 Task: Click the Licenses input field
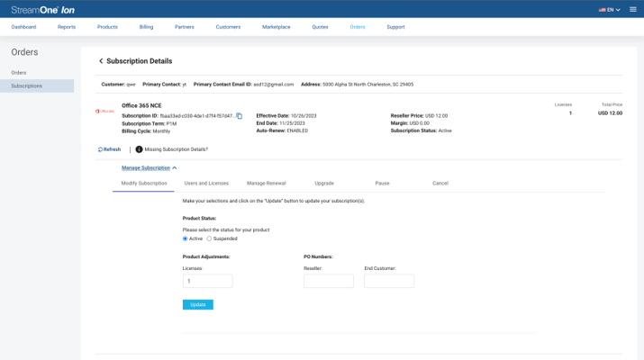207,282
